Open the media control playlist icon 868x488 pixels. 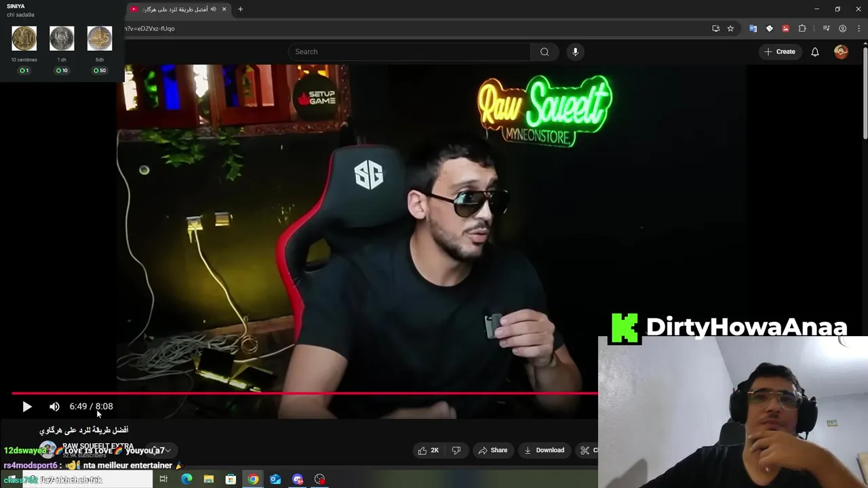click(826, 28)
